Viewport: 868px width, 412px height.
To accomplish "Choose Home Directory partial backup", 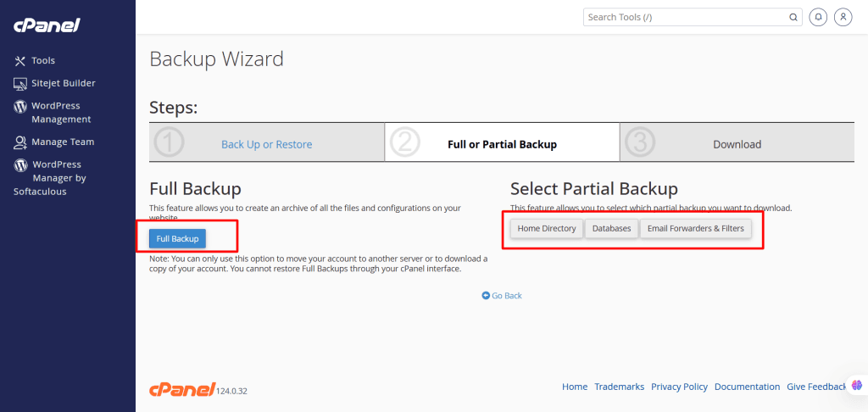I will 547,228.
